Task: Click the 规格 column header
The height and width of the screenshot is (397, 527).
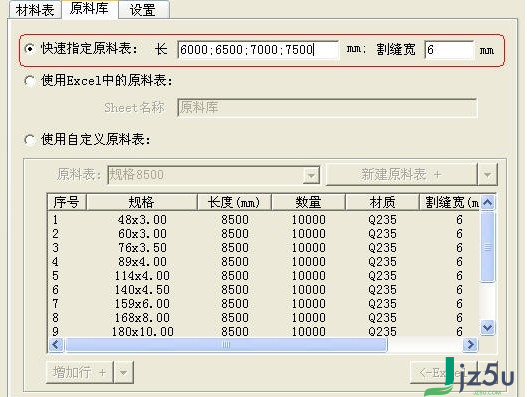Action: pyautogui.click(x=142, y=202)
